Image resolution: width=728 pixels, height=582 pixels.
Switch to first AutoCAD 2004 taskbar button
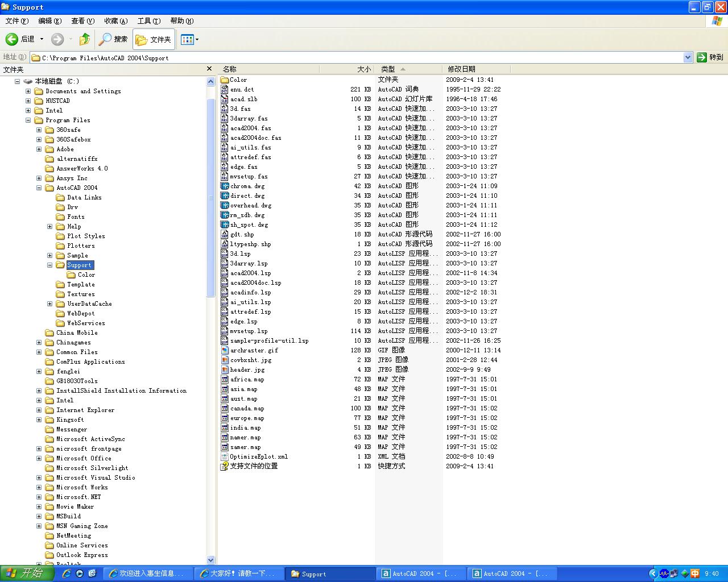tap(421, 573)
